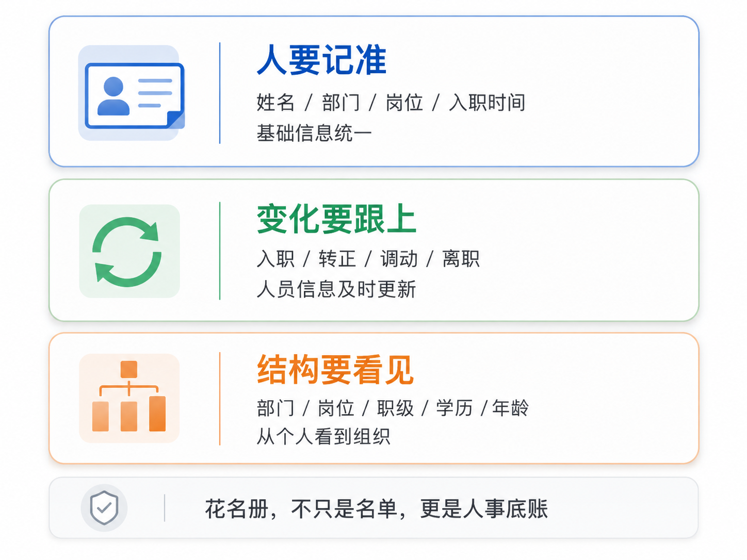Image resolution: width=747 pixels, height=560 pixels.
Task: Click 入职 / 转正 / 调动 / 离职 text
Action: pyautogui.click(x=368, y=258)
